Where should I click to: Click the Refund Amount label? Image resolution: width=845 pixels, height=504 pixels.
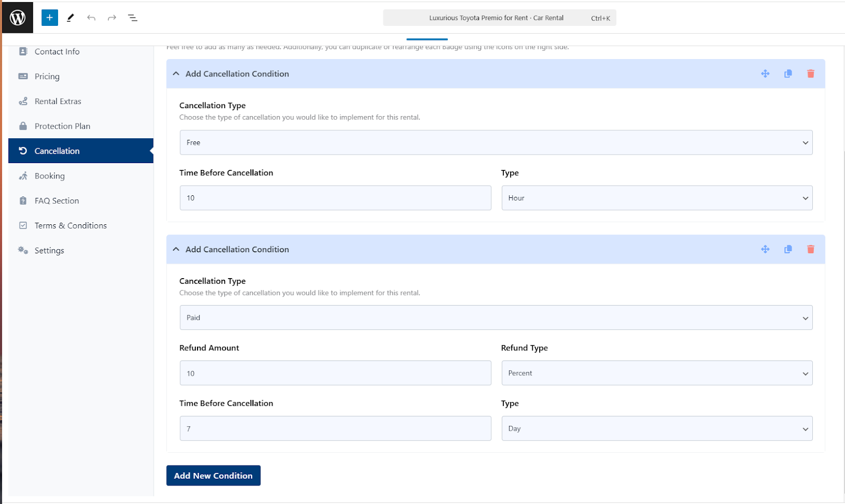coord(209,348)
